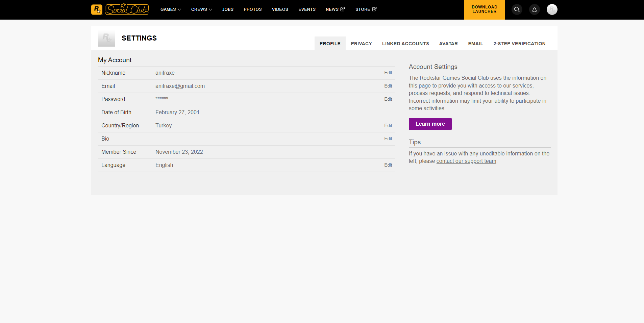
Task: Edit the Bio
Action: coord(388,139)
